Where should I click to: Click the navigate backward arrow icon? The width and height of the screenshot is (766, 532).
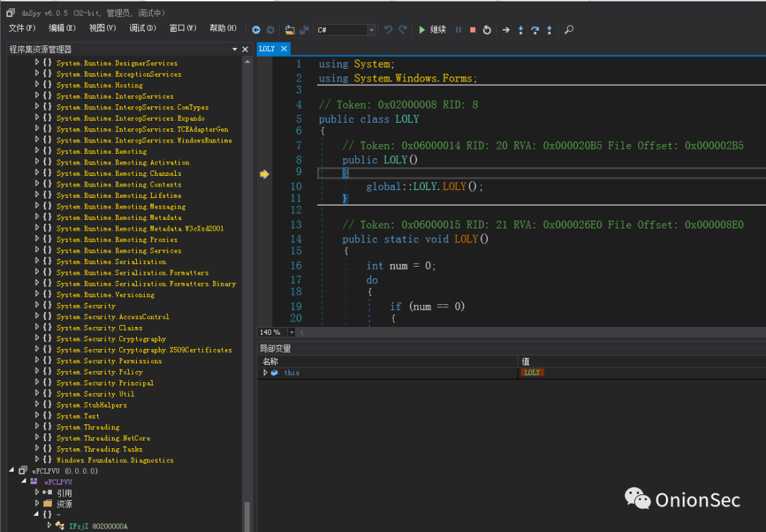pos(256,30)
